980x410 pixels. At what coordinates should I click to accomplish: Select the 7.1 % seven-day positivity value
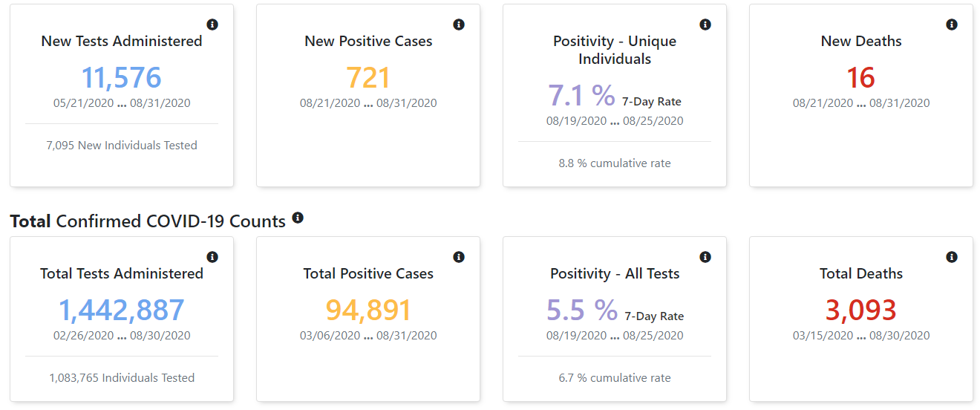pyautogui.click(x=582, y=95)
